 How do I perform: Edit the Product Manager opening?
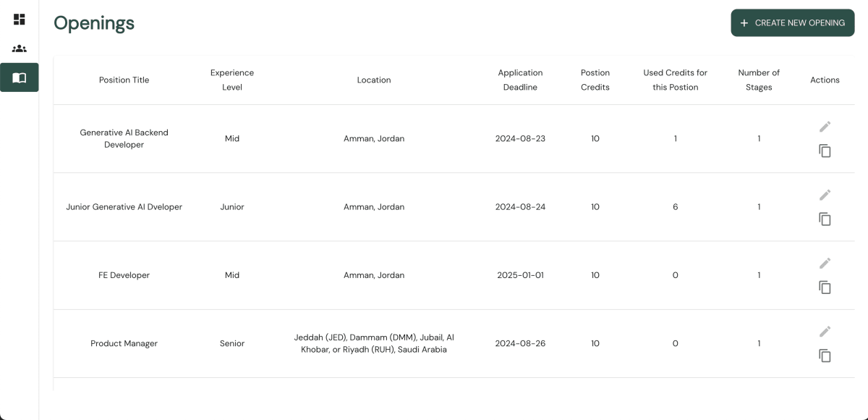click(x=825, y=332)
